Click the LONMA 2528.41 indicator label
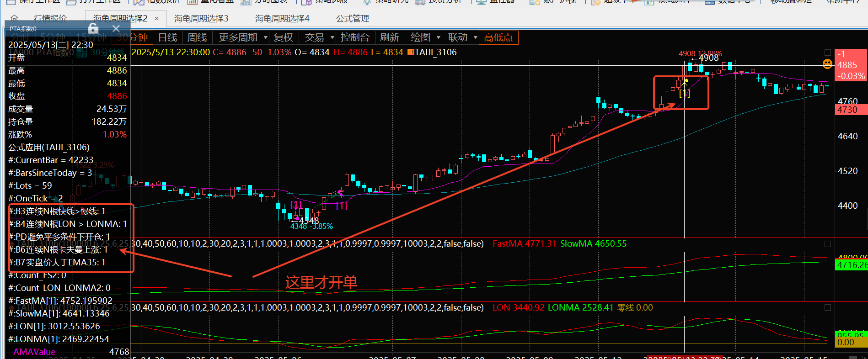 [x=581, y=308]
